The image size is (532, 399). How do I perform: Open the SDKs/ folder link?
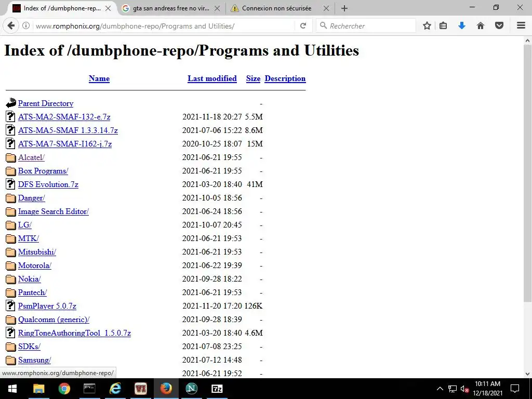click(29, 347)
